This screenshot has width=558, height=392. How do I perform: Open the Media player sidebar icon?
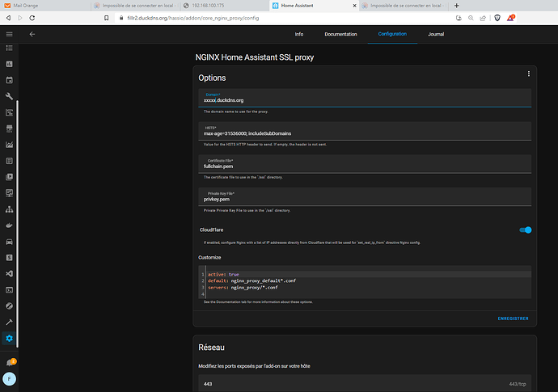click(x=9, y=177)
